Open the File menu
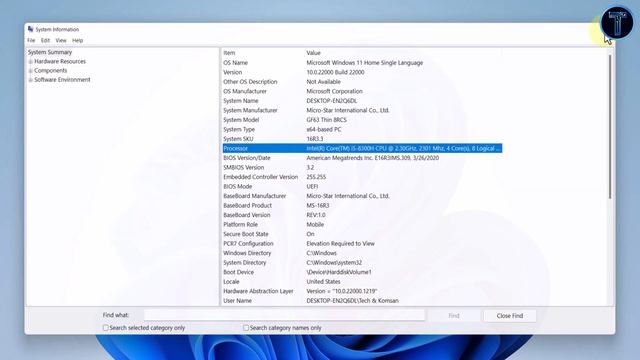The height and width of the screenshot is (360, 640). (x=31, y=40)
